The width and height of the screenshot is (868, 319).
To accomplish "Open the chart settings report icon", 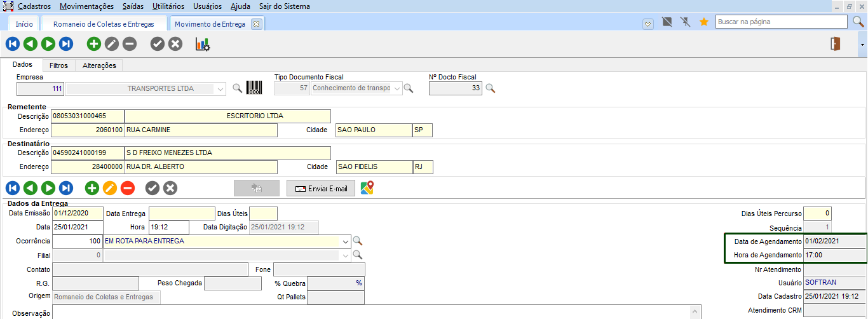I will pyautogui.click(x=203, y=44).
